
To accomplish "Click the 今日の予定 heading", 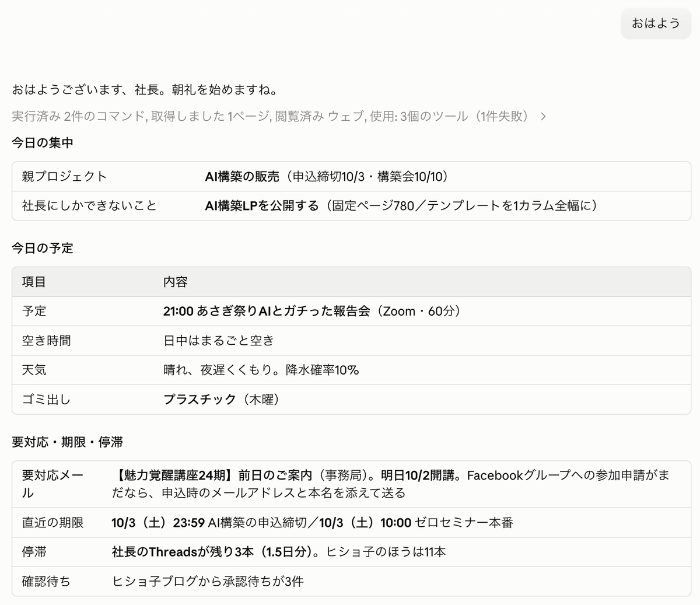I will click(x=43, y=248).
